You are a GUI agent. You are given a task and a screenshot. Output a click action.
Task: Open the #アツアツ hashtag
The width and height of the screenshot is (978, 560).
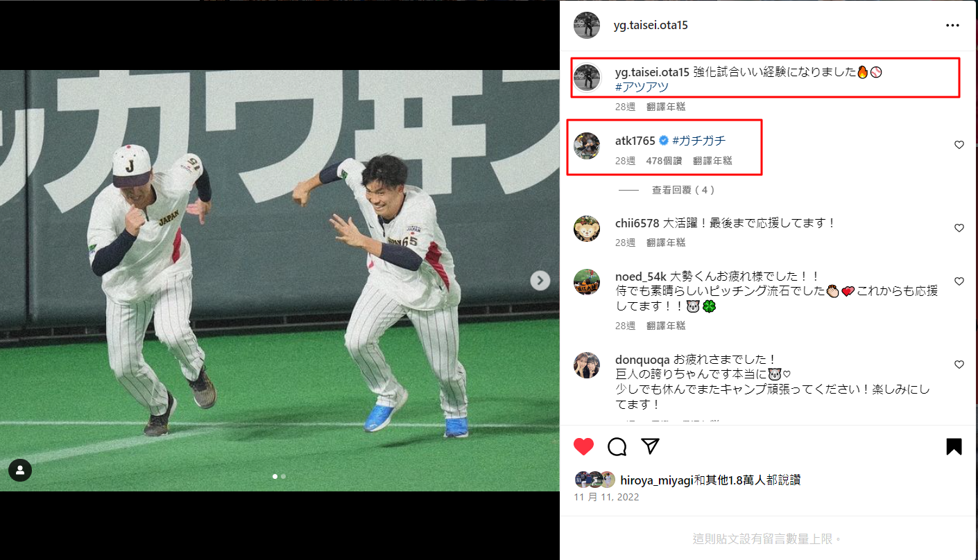642,87
